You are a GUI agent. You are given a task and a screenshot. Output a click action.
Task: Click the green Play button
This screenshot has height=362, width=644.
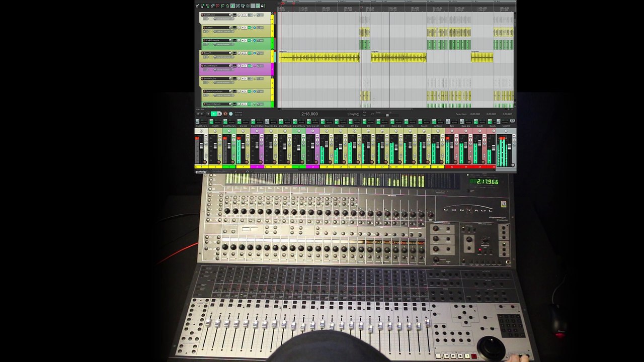tap(214, 114)
